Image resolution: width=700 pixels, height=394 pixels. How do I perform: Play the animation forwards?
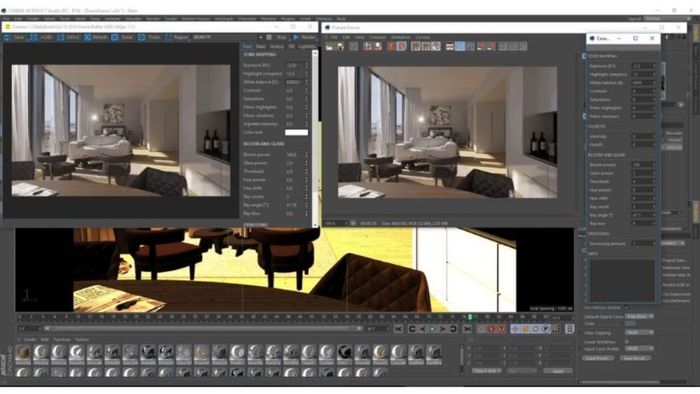tap(432, 329)
